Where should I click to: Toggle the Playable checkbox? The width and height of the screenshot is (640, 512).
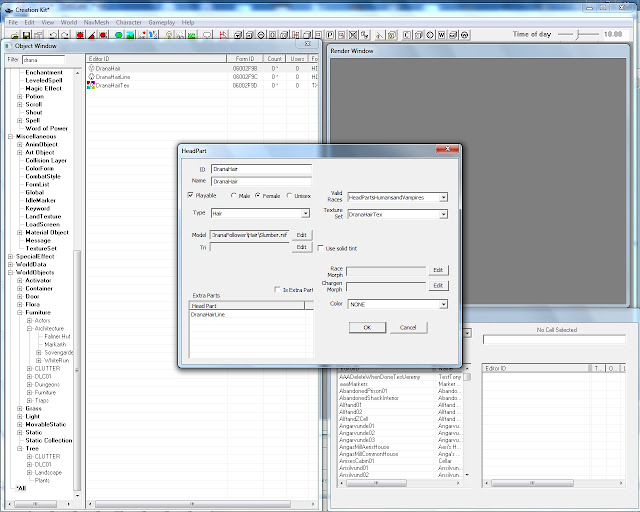coord(190,195)
